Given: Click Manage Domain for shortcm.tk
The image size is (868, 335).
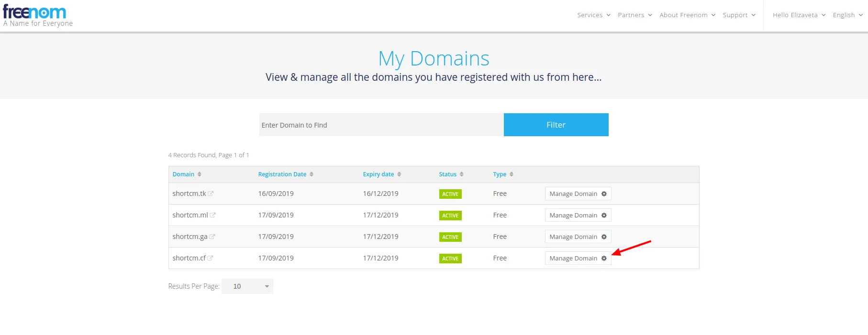Looking at the screenshot, I should coord(578,194).
